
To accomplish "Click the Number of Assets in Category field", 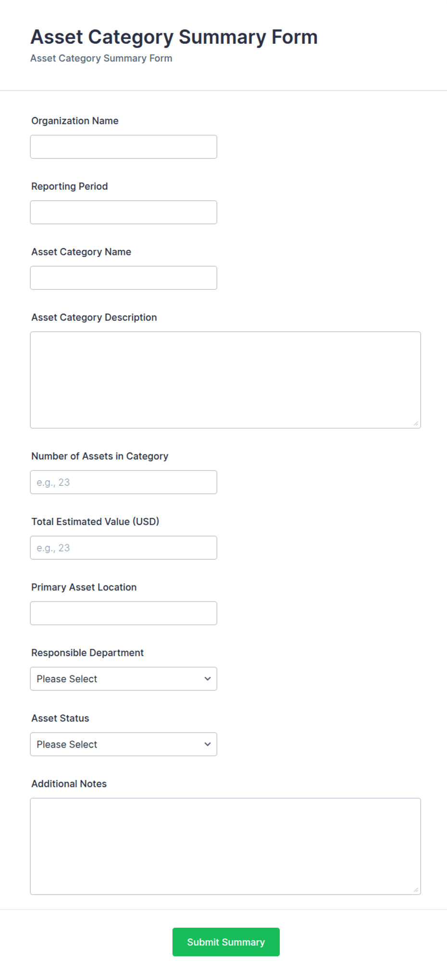I will coord(124,482).
